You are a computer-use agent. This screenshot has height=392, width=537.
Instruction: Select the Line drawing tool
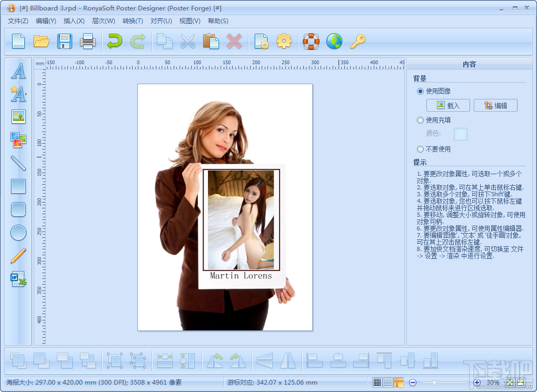(18, 163)
